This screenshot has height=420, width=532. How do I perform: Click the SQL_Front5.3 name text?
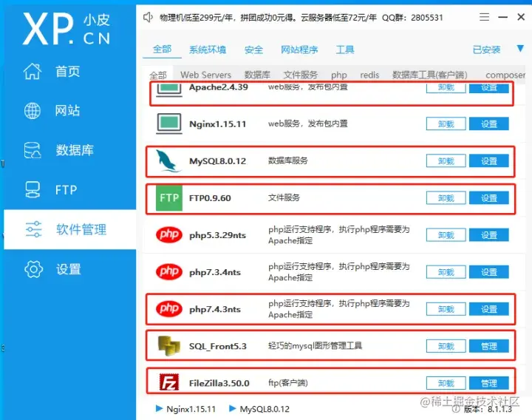[218, 346]
